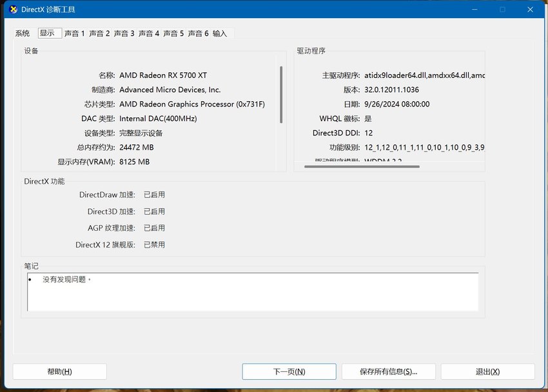Go to next page with 下一页(N)
Viewport: 548px width, 392px height.
click(289, 371)
